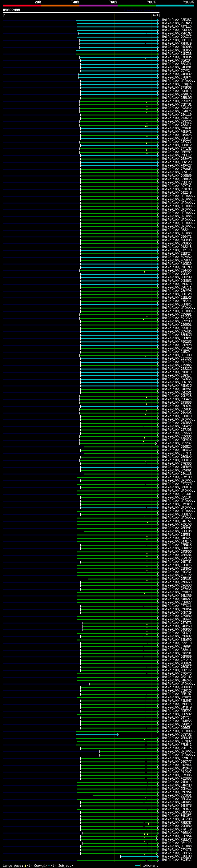Open the UniRef100_A9RL45 hit

177,30
